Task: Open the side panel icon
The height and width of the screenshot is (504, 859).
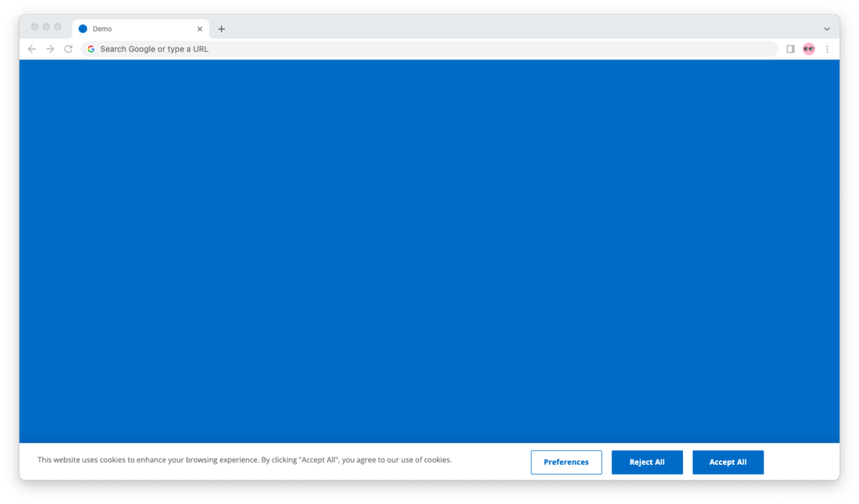Action: (x=790, y=49)
